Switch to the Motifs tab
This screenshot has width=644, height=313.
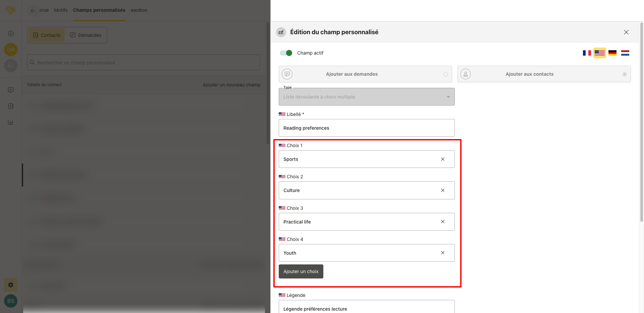click(61, 10)
